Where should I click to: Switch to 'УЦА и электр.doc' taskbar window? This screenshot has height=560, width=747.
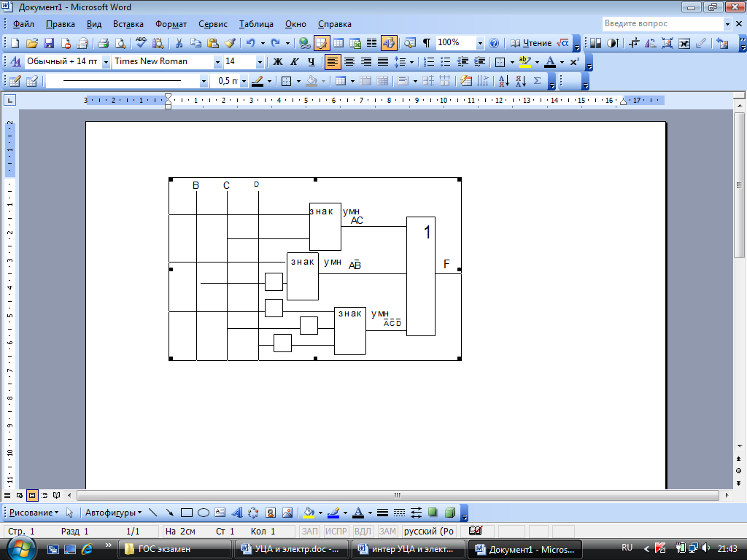point(292,549)
